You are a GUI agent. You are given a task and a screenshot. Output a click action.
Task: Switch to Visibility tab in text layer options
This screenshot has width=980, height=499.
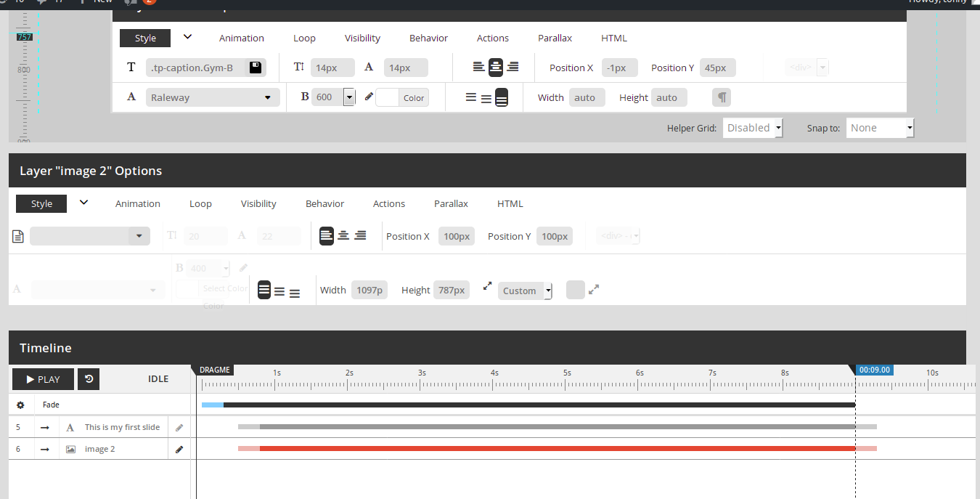pyautogui.click(x=362, y=38)
